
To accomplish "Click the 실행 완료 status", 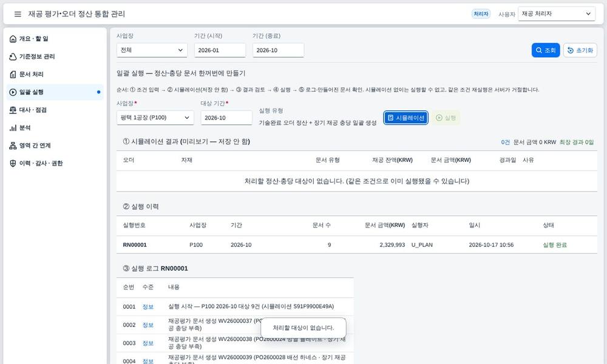I will [x=554, y=245].
